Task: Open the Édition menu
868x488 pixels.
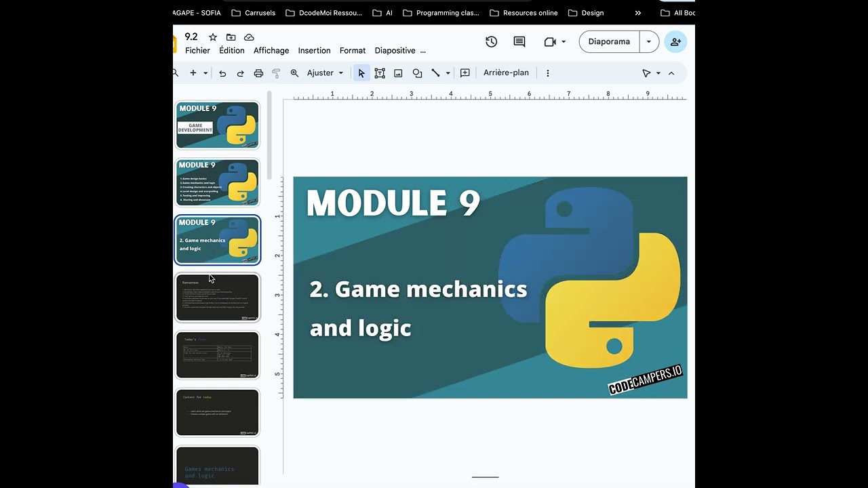Action: pyautogui.click(x=232, y=51)
